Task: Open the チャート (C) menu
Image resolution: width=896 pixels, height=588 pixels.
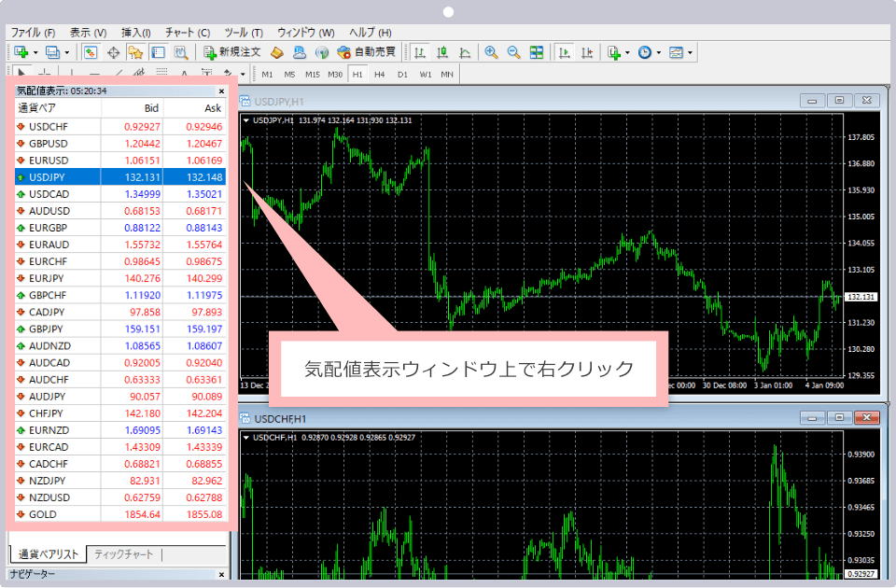Action: 188,32
